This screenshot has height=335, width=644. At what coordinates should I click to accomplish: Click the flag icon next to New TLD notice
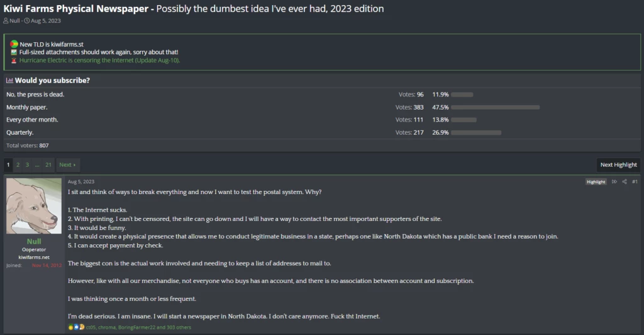tap(14, 44)
